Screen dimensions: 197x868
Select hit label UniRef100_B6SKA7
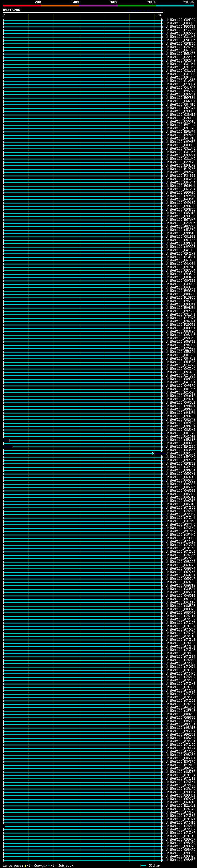coord(180,54)
